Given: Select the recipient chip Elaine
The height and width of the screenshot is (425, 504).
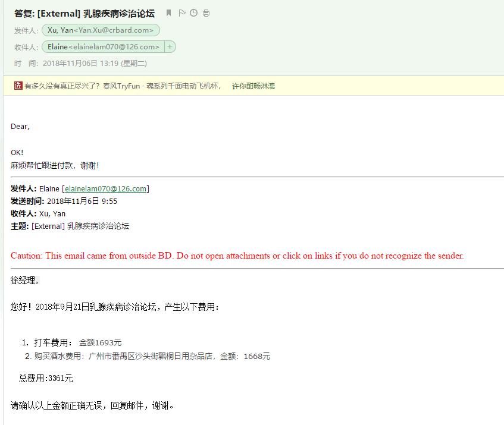Looking at the screenshot, I should tap(103, 47).
